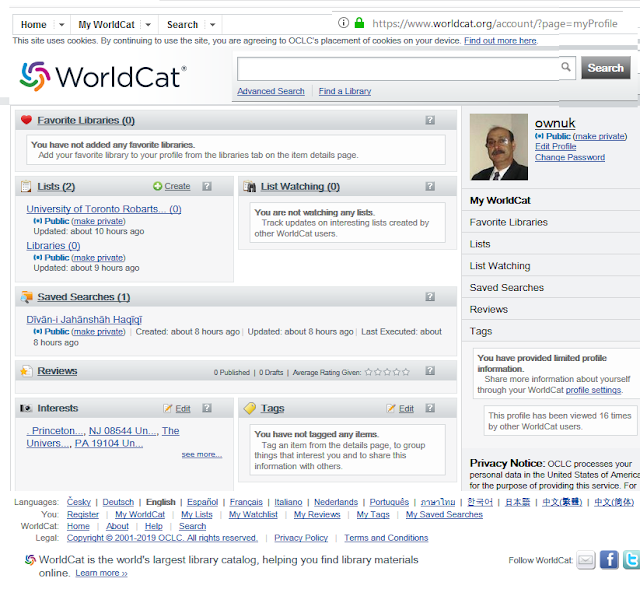Screen dimensions: 640x589
Task: Open help icon in the Tags header
Action: [x=430, y=408]
